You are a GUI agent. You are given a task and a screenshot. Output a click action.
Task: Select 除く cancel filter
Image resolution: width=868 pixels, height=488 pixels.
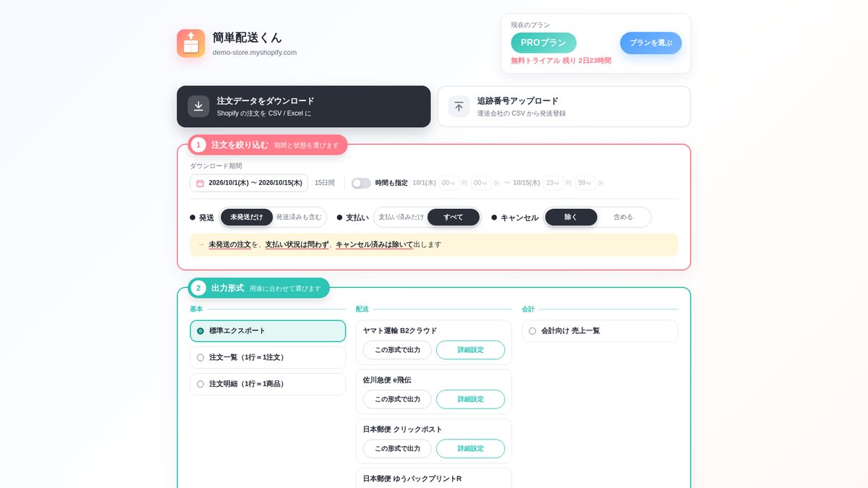571,217
